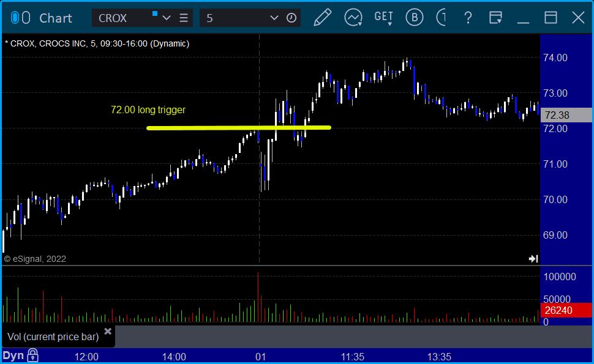Viewport: 594px width, 364px height.
Task: Click the partially visible circled T icon
Action: (x=441, y=17)
